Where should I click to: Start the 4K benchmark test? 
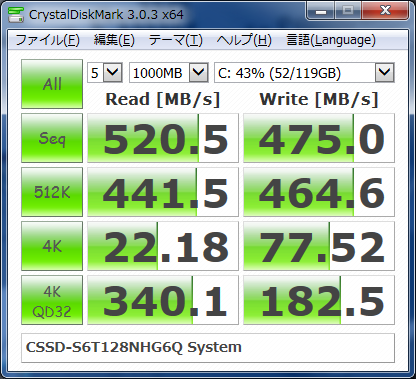(x=52, y=246)
